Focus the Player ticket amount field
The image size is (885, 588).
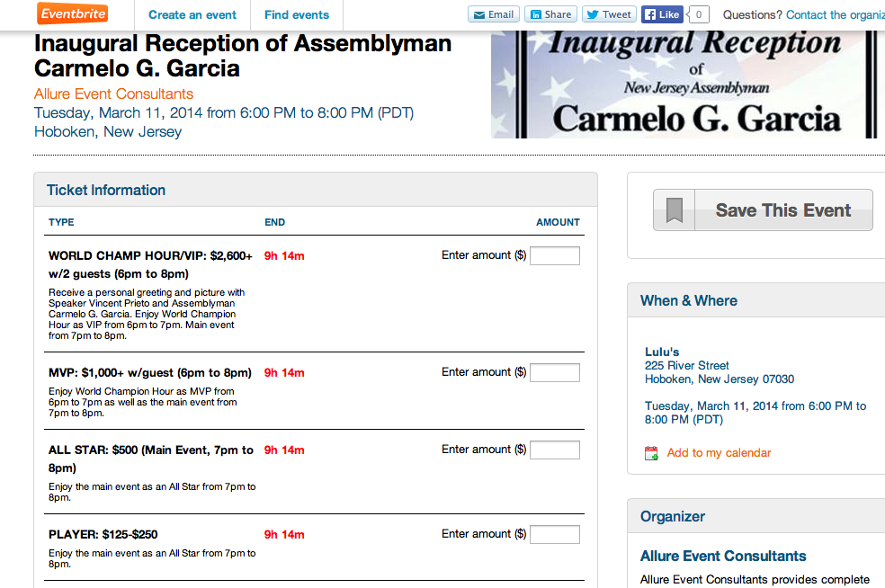(x=555, y=534)
